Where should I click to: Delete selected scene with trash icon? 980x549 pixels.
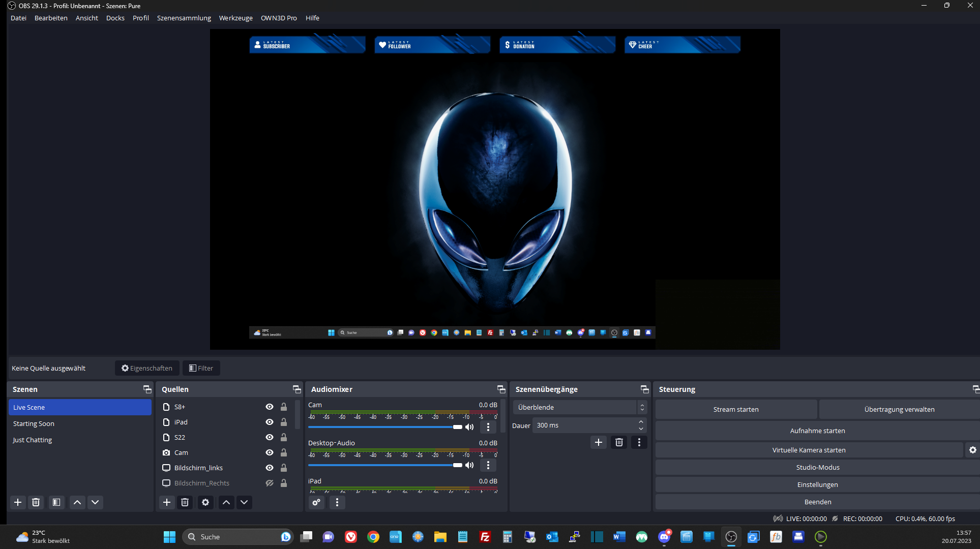point(36,502)
